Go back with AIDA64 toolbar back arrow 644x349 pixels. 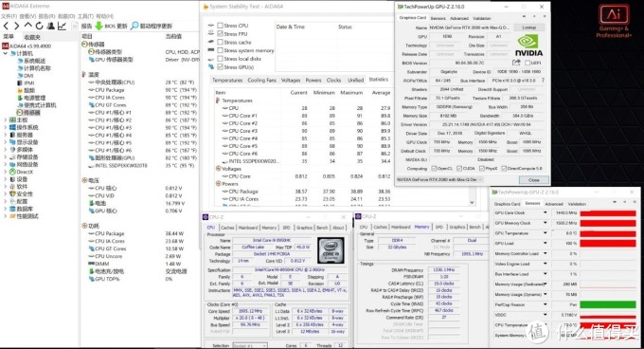pyautogui.click(x=6, y=26)
